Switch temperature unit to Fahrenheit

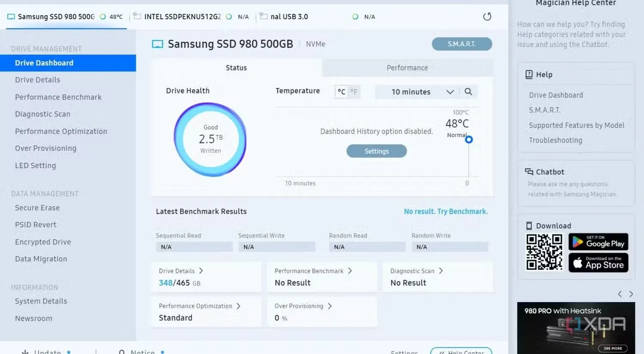[x=354, y=92]
